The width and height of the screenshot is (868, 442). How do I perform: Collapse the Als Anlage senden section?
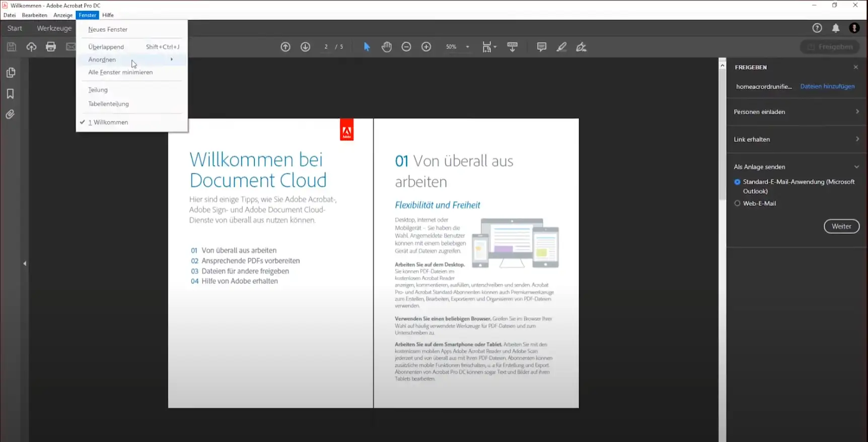(856, 167)
